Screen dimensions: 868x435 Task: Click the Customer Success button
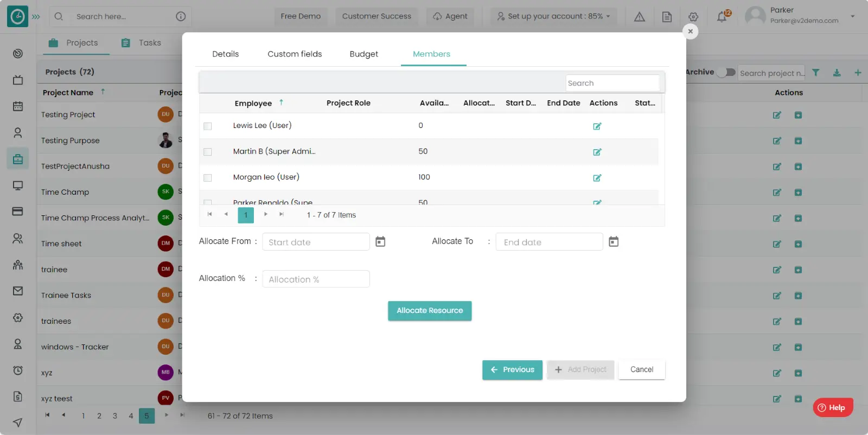pos(376,16)
